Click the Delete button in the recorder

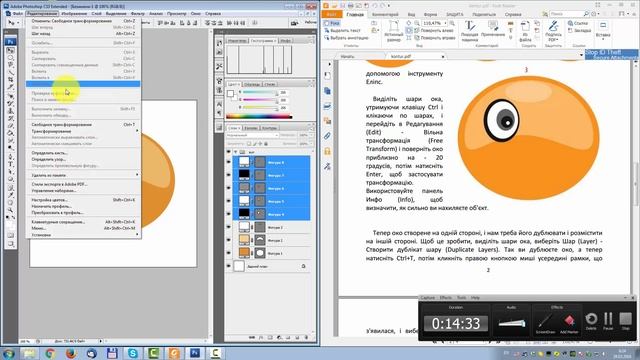click(x=591, y=321)
